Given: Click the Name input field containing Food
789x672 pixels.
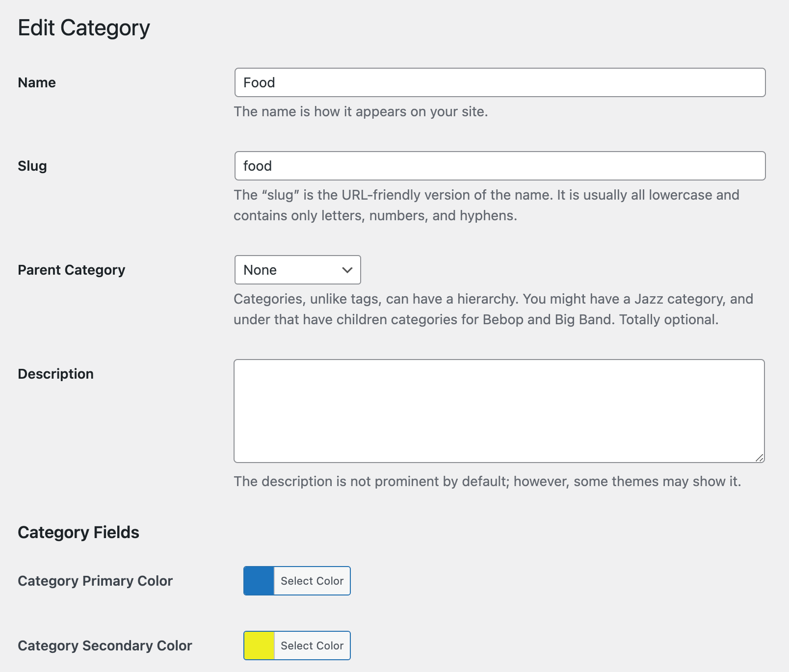Looking at the screenshot, I should click(x=500, y=82).
